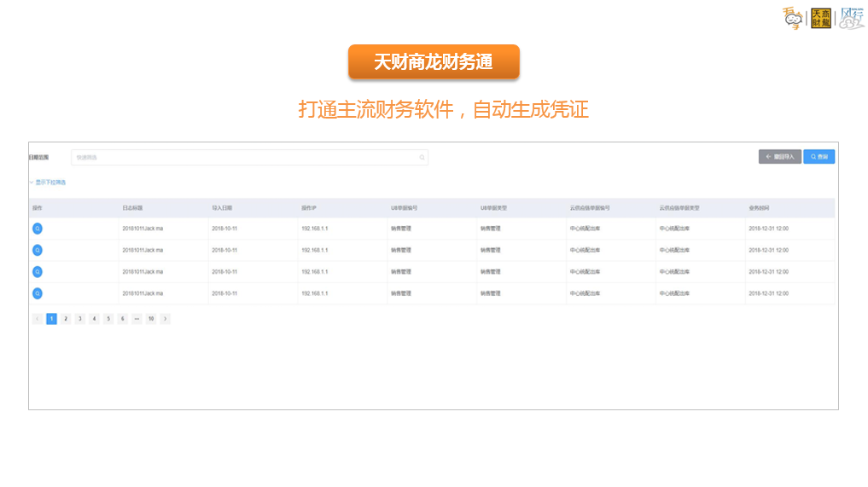Open details via second row's blue view icon
This screenshot has width=868, height=487.
coord(37,250)
